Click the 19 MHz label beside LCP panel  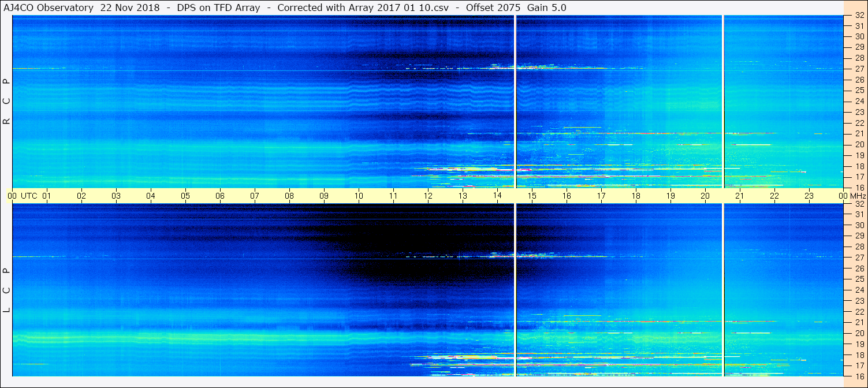tap(859, 344)
